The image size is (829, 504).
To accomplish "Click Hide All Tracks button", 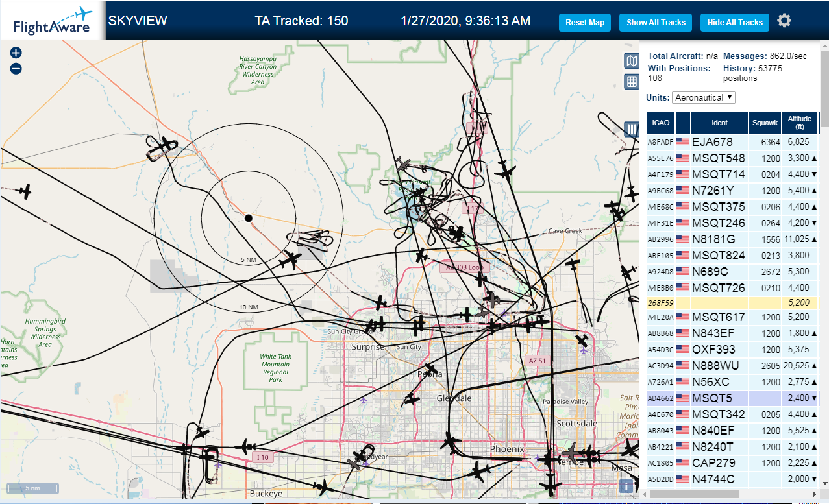I will coord(735,23).
